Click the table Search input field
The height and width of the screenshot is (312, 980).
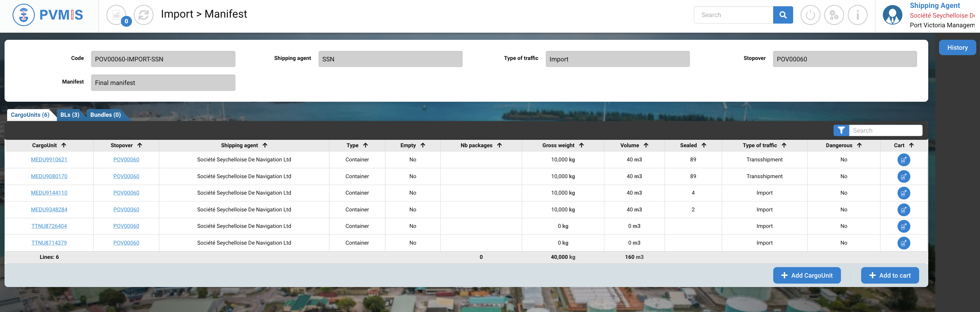coord(885,130)
